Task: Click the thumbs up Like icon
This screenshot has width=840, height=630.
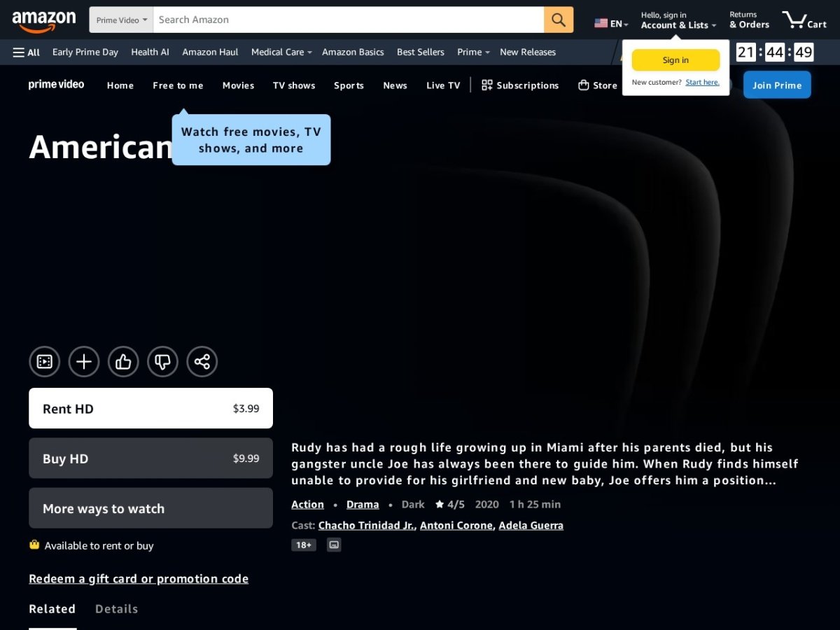Action: 123,362
